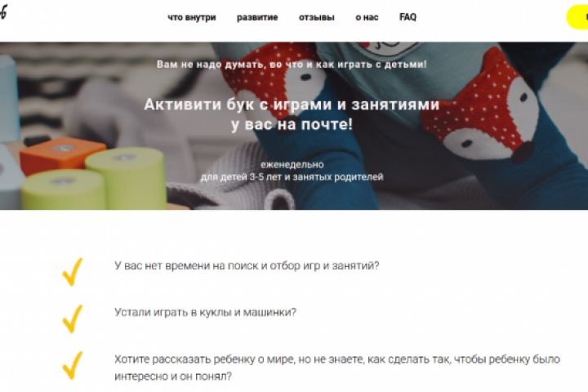Open the 'отзывы' reviews section
The height and width of the screenshot is (392, 588).
click(317, 17)
